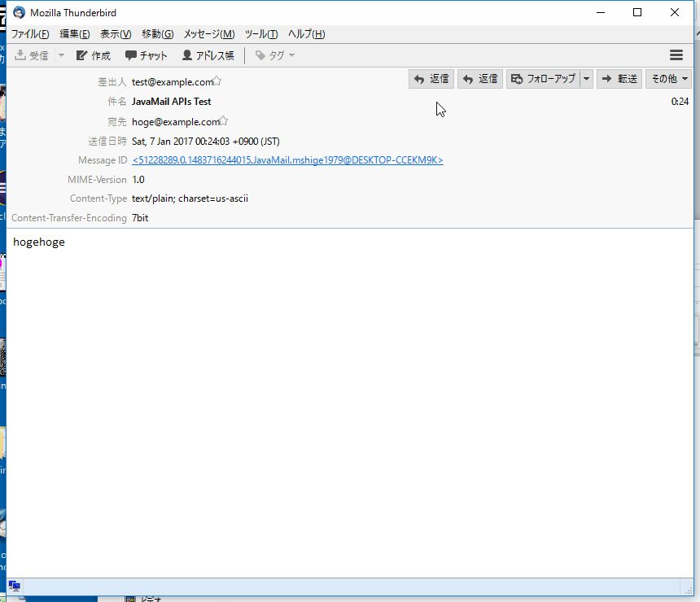This screenshot has height=602, width=700.
Task: Click the 転送 forward button
Action: (619, 79)
